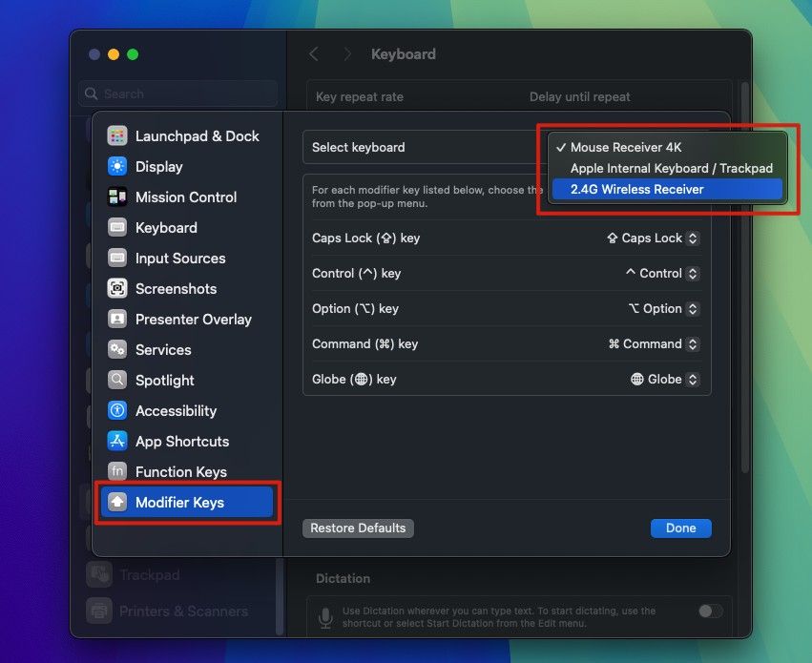The image size is (812, 663).
Task: Click the Trackpad icon in Settings sidebar
Action: pyautogui.click(x=99, y=574)
